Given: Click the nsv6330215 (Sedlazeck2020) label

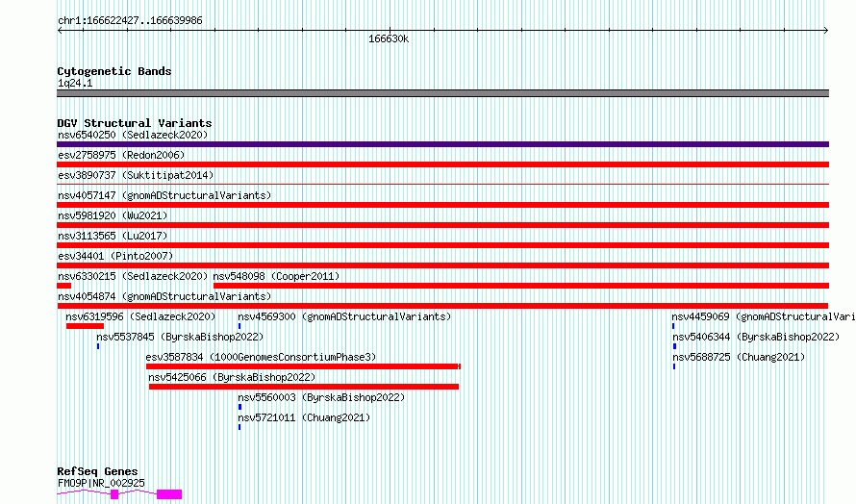Looking at the screenshot, I should [x=133, y=276].
